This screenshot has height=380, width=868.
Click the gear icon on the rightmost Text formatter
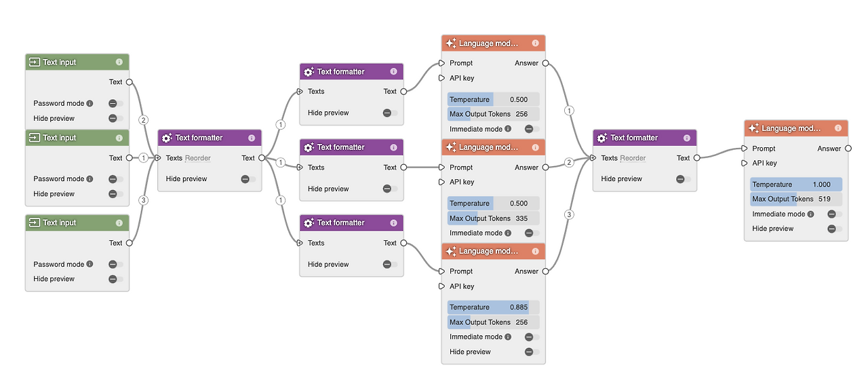click(x=602, y=138)
